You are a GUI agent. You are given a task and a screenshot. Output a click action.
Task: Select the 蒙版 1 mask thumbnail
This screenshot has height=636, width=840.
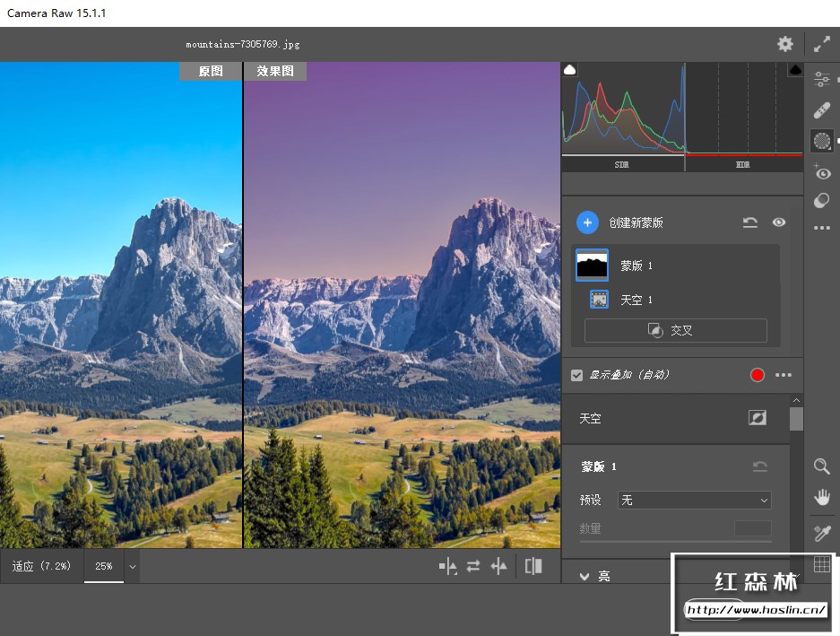tap(592, 266)
